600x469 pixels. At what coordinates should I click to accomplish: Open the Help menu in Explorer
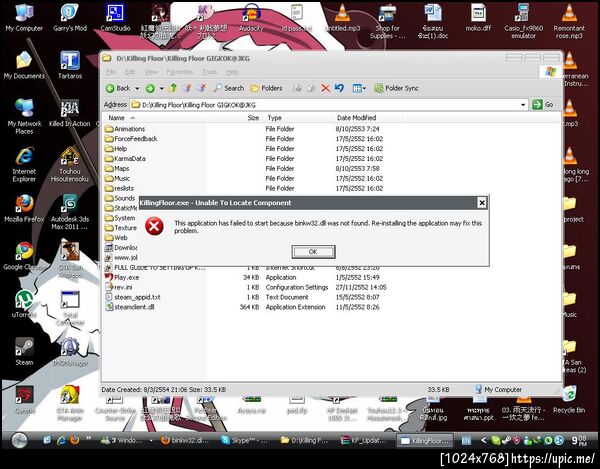tap(232, 72)
